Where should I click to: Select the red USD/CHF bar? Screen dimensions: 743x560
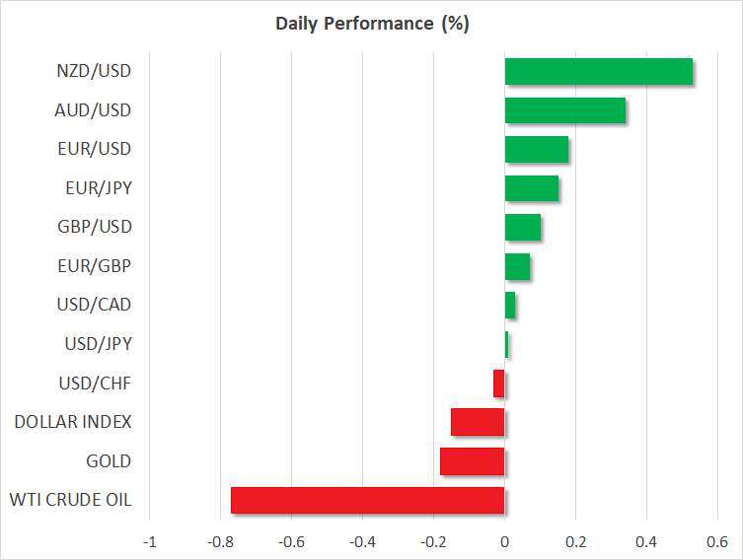(499, 384)
